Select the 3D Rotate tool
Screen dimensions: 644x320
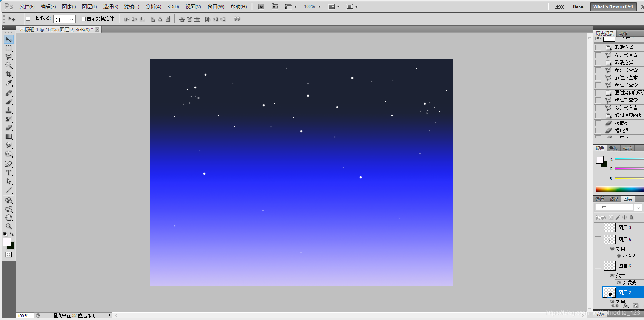pyautogui.click(x=9, y=200)
